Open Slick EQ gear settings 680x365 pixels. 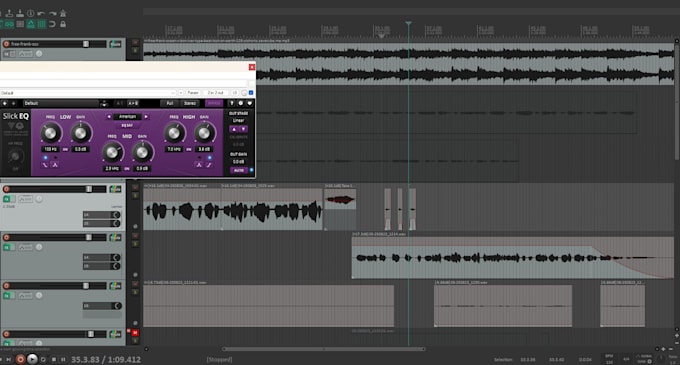coord(241,103)
